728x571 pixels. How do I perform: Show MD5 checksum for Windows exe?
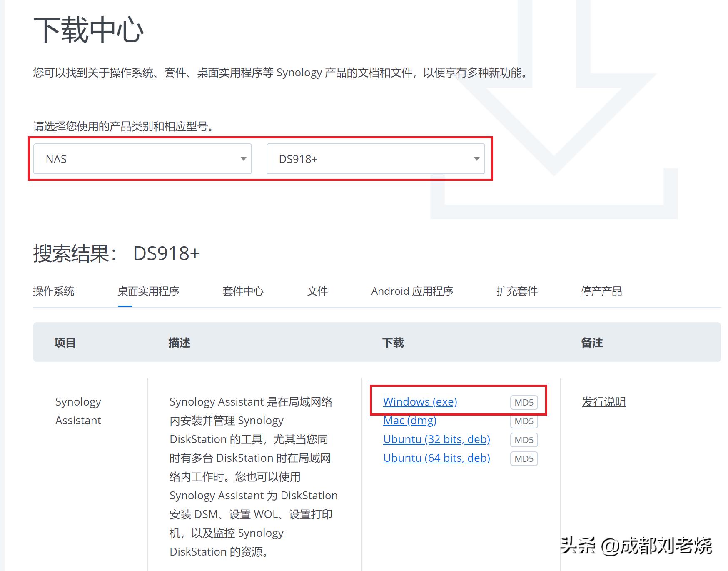pos(524,402)
